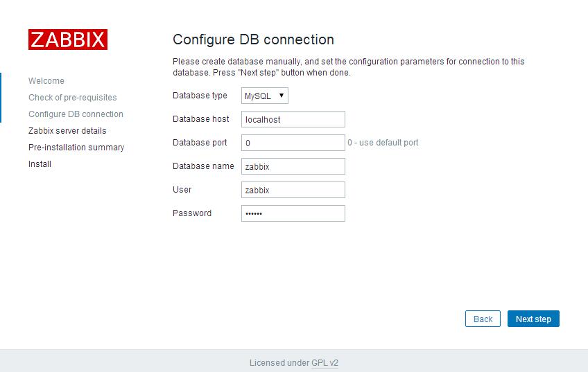Select the Database name text box

(293, 166)
